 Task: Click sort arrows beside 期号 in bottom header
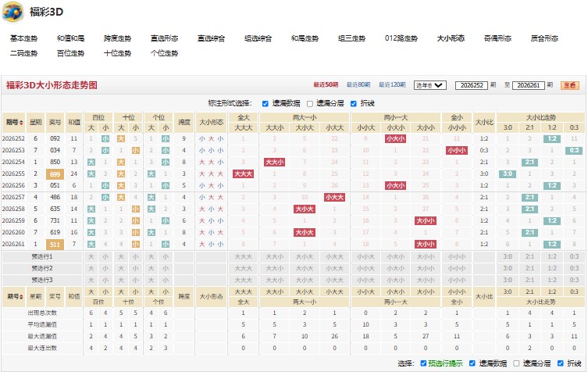coord(21,296)
